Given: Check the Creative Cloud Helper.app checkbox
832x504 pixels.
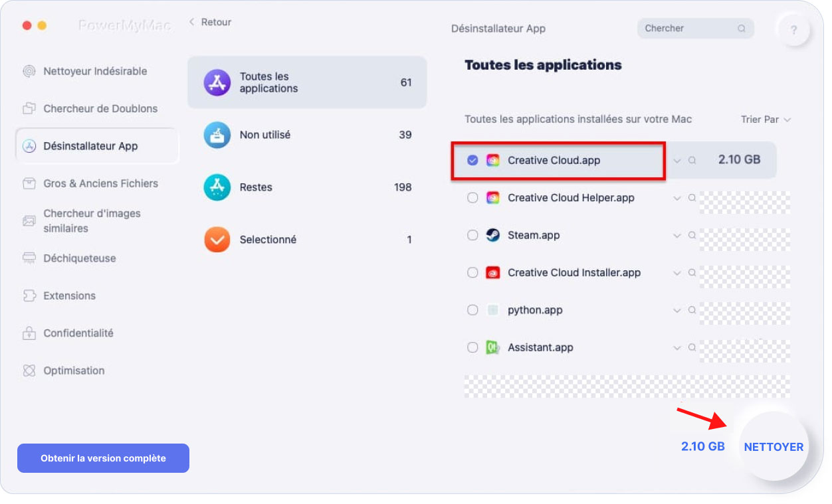Looking at the screenshot, I should 472,198.
